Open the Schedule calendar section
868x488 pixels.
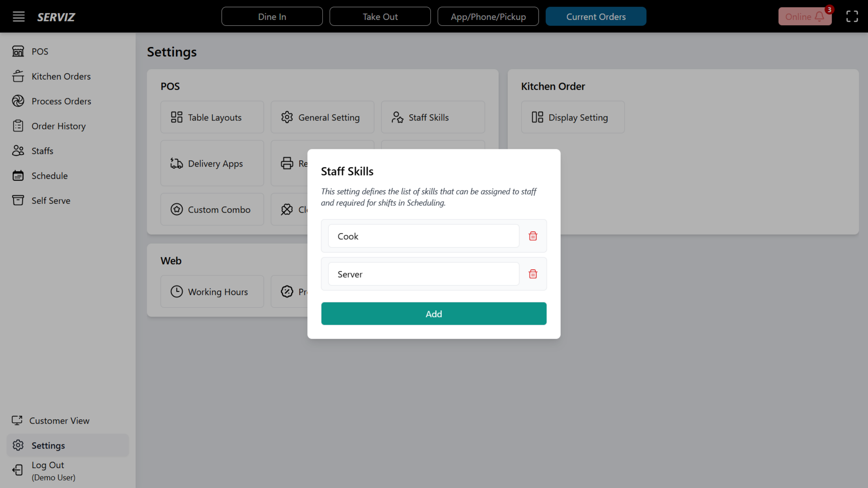click(x=49, y=176)
